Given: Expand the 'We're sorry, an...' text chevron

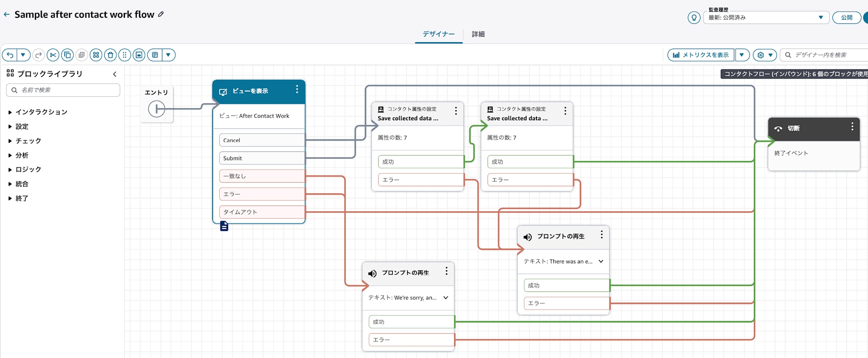Looking at the screenshot, I should 446,298.
